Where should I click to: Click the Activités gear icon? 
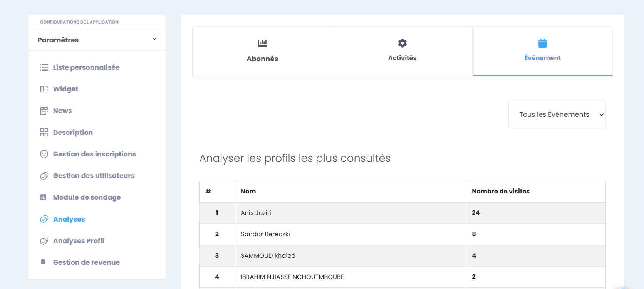pos(402,43)
